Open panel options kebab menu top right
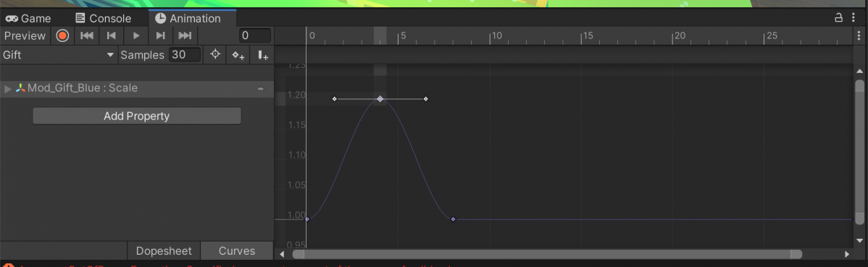This screenshot has height=267, width=868. (x=854, y=17)
